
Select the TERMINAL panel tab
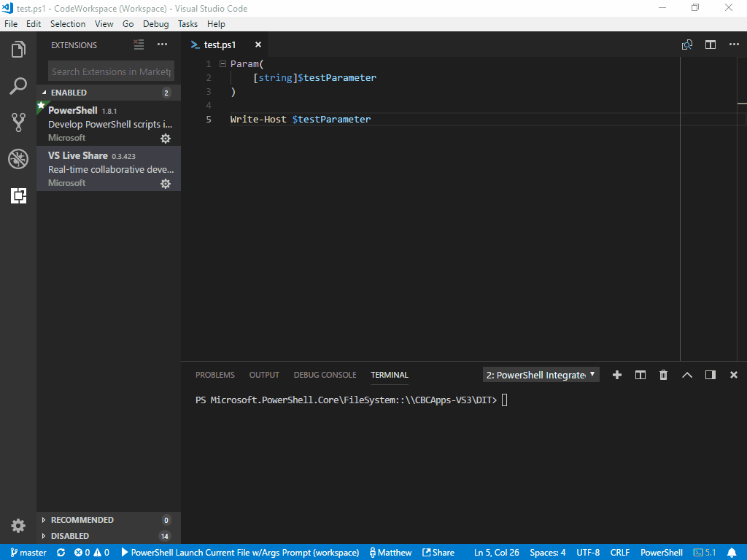[x=390, y=376]
